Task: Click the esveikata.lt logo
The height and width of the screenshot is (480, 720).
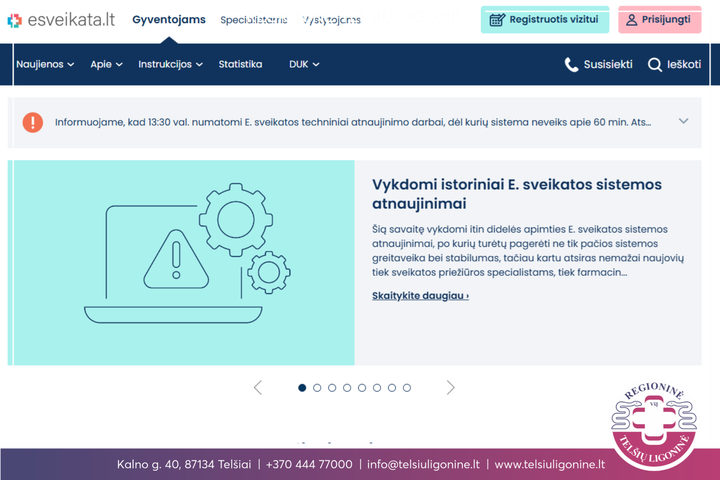Action: [61, 20]
